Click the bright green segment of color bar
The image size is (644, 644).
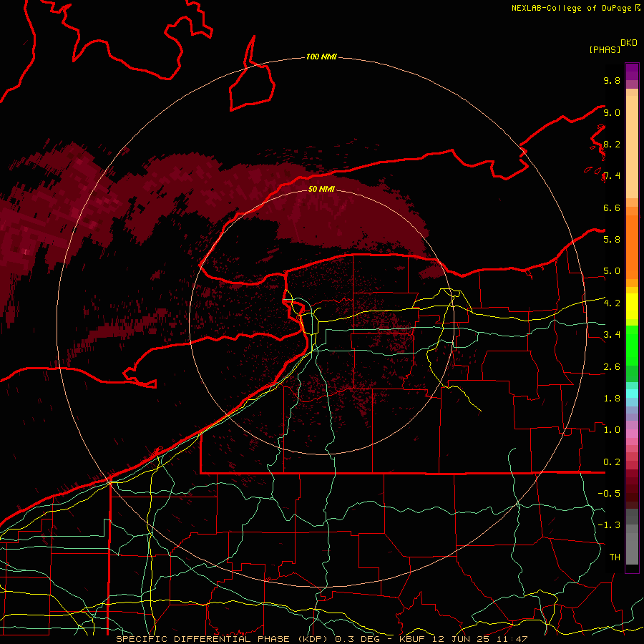[x=632, y=346]
